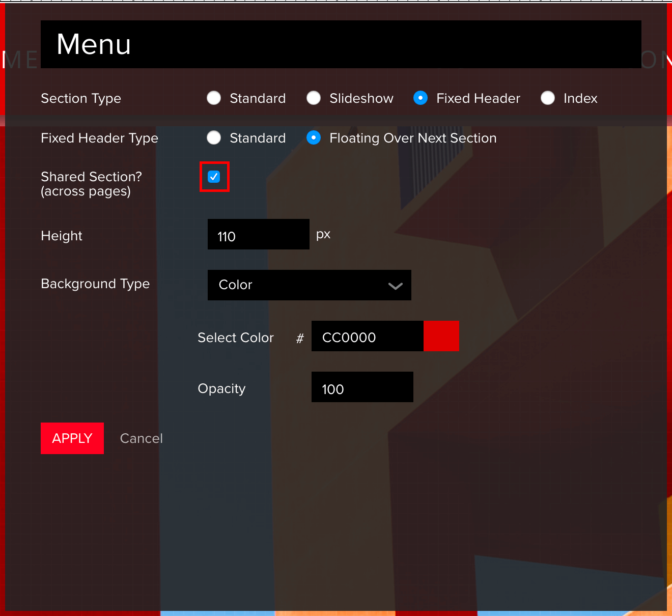672x616 pixels.
Task: Click the Height label text
Action: pyautogui.click(x=62, y=236)
